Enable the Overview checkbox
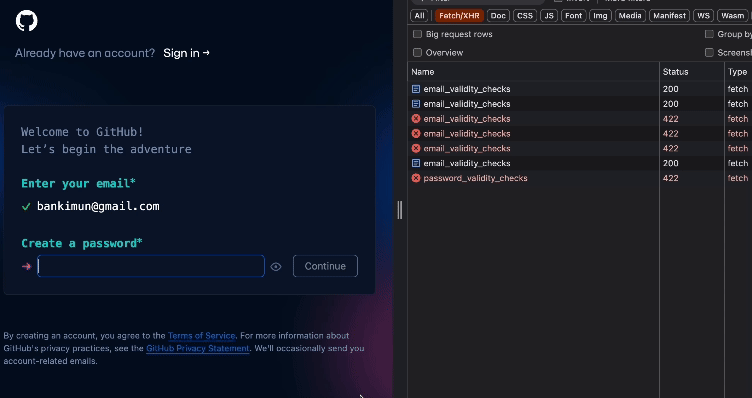Viewport: 752px width, 398px height. pos(417,53)
